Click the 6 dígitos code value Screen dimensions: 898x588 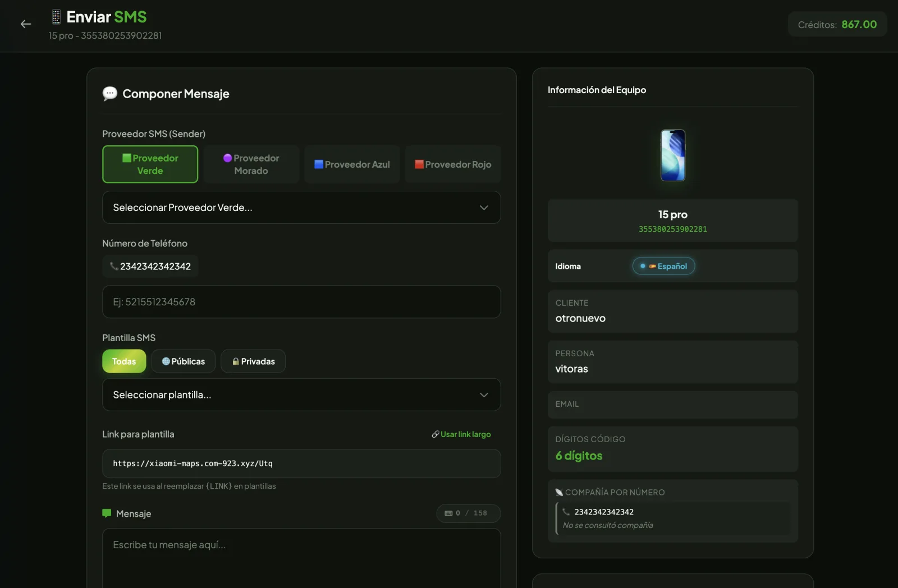579,456
